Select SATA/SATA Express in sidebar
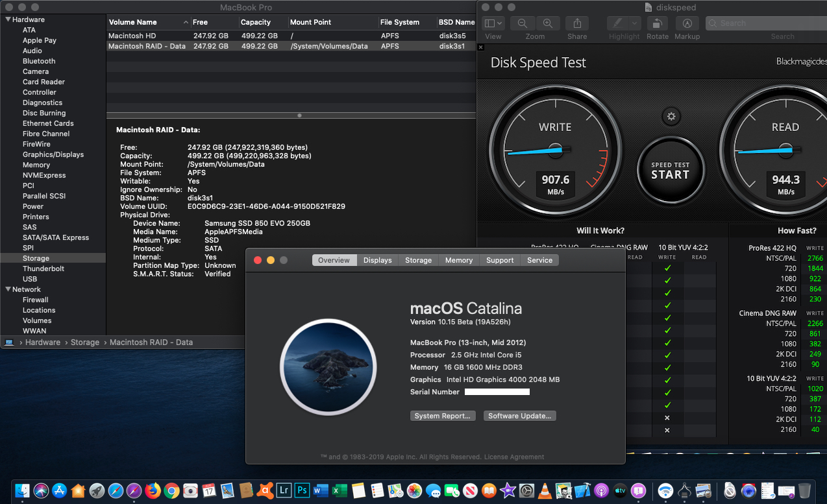This screenshot has width=827, height=504. tap(56, 237)
